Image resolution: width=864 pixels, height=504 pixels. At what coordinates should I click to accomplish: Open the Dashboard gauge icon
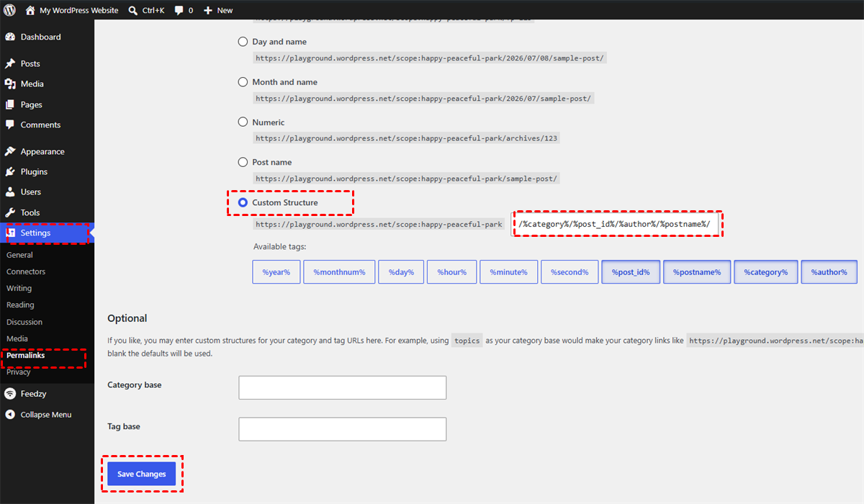point(10,37)
